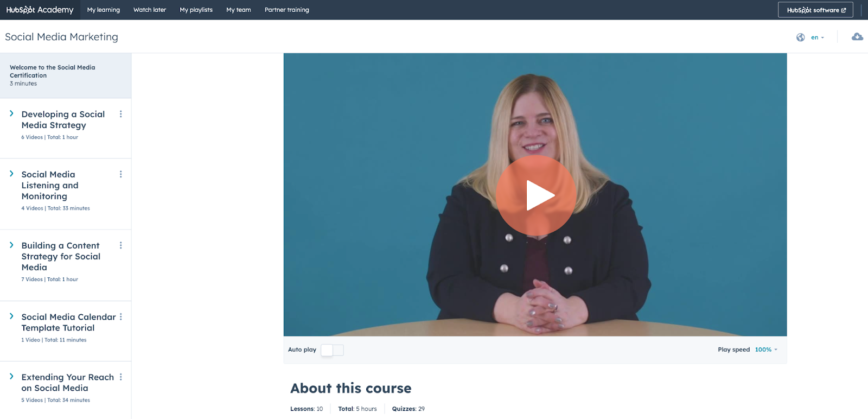Toggle the Auto play switch
This screenshot has width=868, height=419.
332,350
